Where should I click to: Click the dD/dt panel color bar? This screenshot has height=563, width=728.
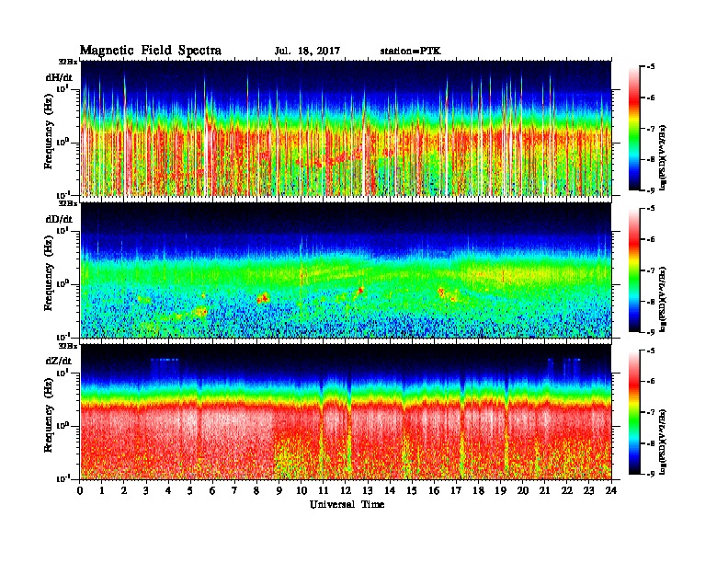633,270
